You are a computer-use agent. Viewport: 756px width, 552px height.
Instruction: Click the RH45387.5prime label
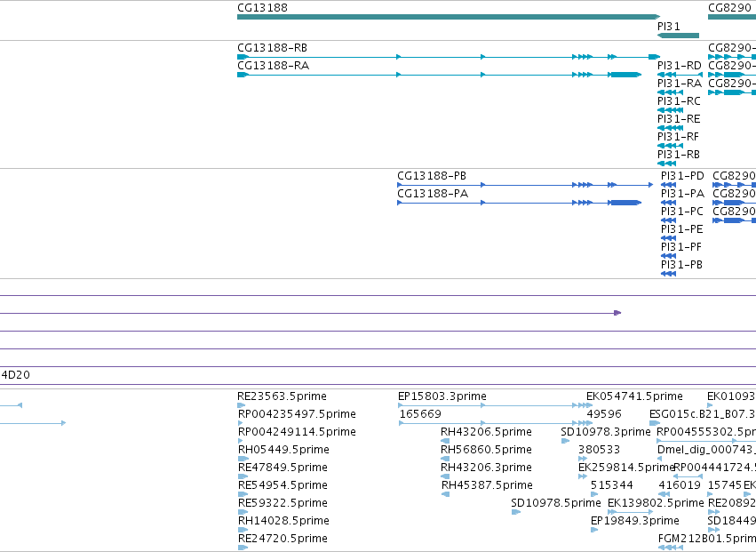(487, 485)
